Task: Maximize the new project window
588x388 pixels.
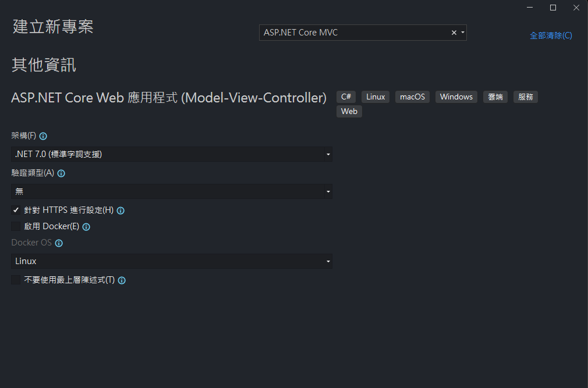Action: 552,8
